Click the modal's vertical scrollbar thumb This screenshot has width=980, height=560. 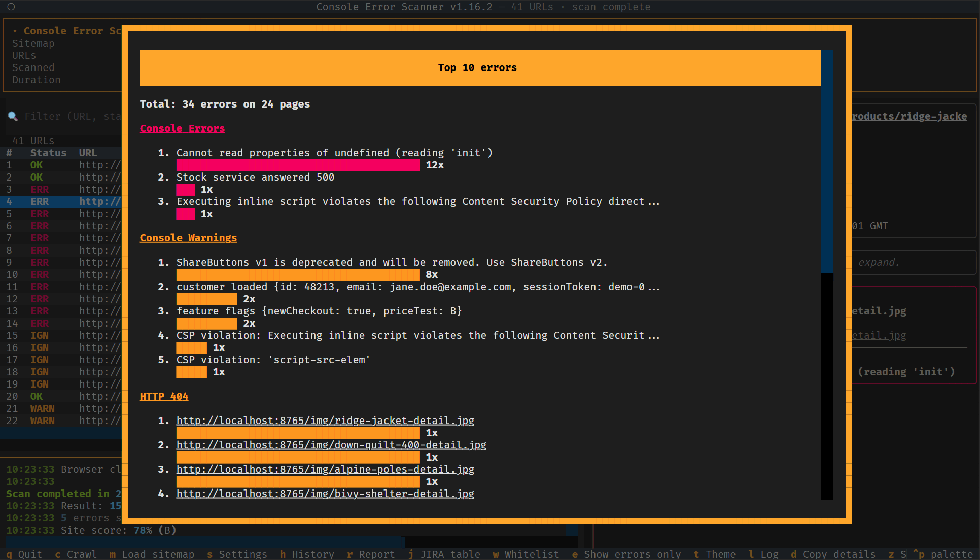pyautogui.click(x=827, y=161)
